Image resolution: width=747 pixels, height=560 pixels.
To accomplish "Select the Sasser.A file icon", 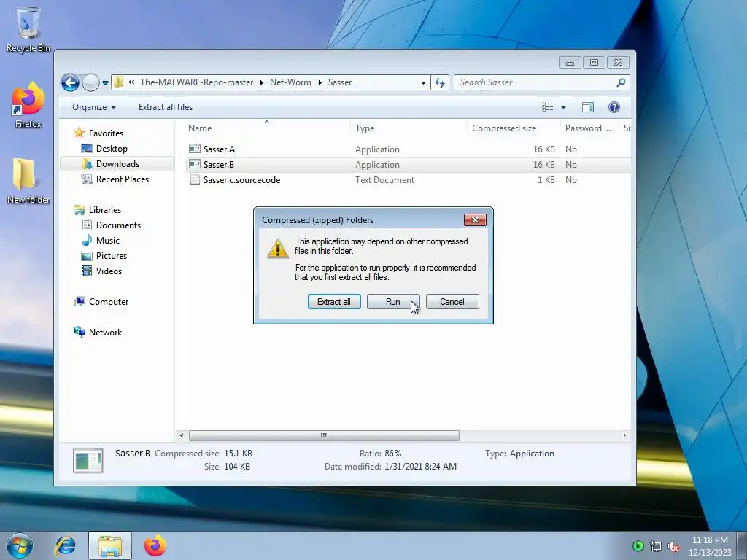I will pyautogui.click(x=194, y=149).
